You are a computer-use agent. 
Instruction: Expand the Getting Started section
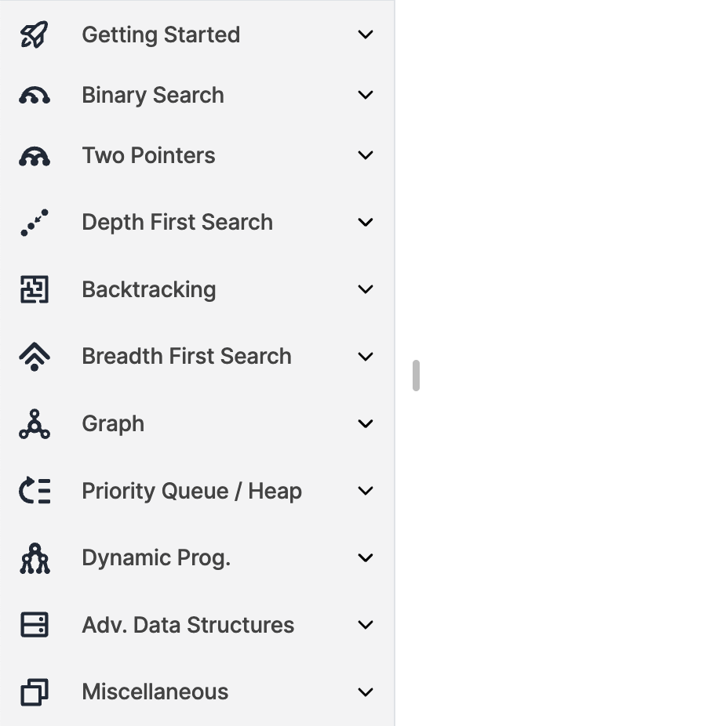point(366,34)
